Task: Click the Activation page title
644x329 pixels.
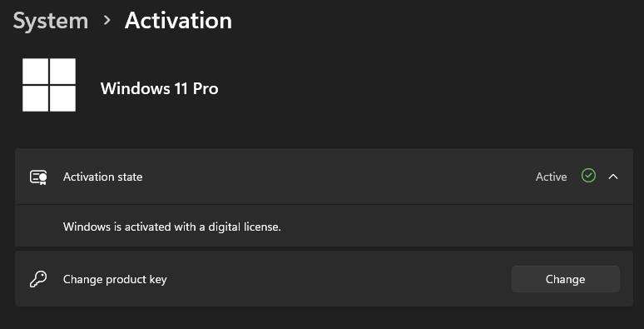Action: pos(178,21)
